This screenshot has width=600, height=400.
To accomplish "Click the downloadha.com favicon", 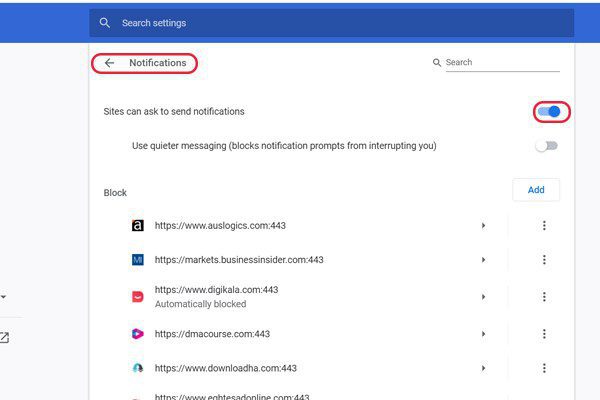I will coord(138,368).
